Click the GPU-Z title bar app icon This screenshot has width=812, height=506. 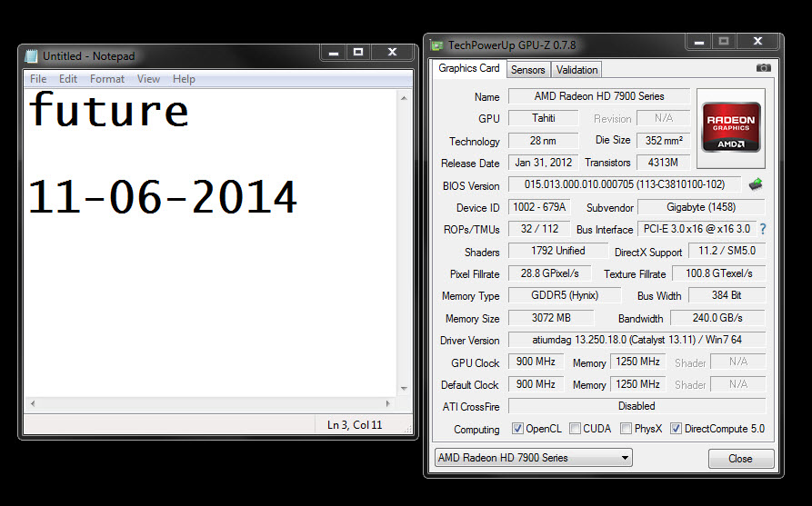[436, 45]
